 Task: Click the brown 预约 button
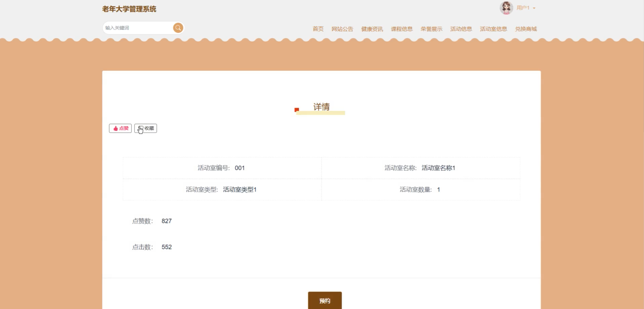pyautogui.click(x=325, y=300)
